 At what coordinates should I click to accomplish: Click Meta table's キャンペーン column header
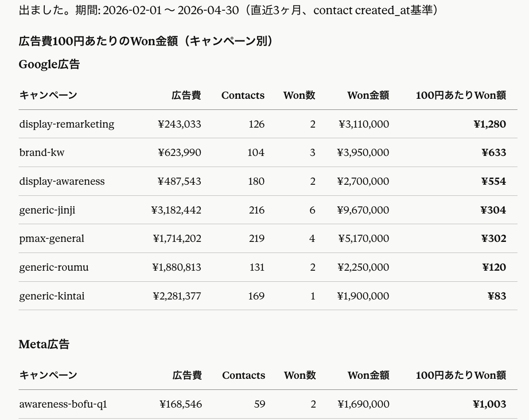click(48, 375)
